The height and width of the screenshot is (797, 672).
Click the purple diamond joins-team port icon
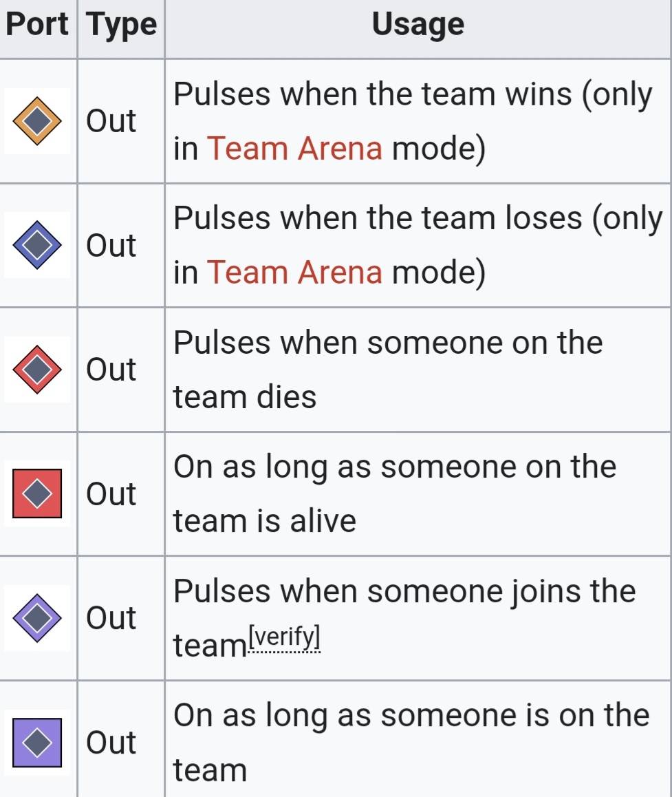click(37, 618)
